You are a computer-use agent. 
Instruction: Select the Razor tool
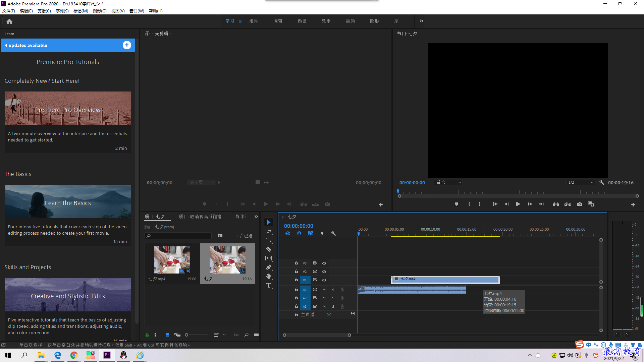click(269, 249)
